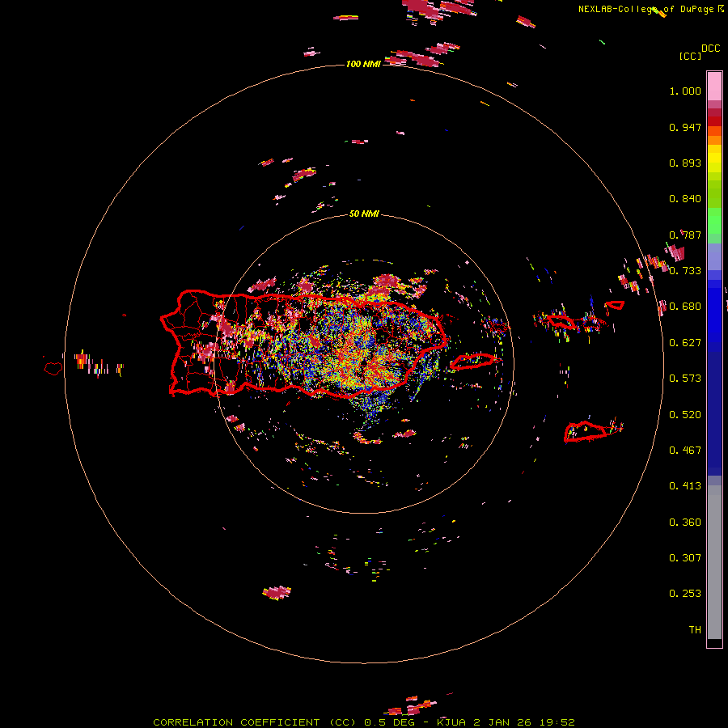
Task: Click the TH threshold label on legend
Action: pos(695,630)
